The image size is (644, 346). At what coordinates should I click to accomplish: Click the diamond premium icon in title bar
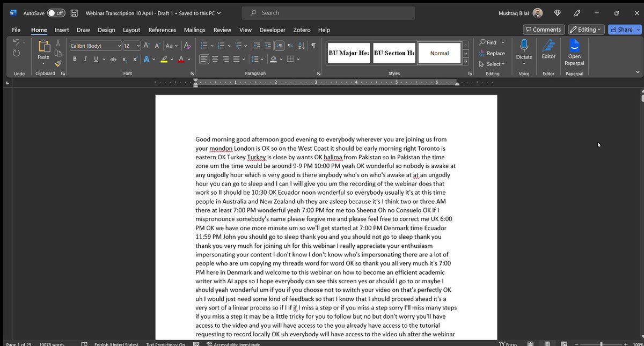(558, 13)
